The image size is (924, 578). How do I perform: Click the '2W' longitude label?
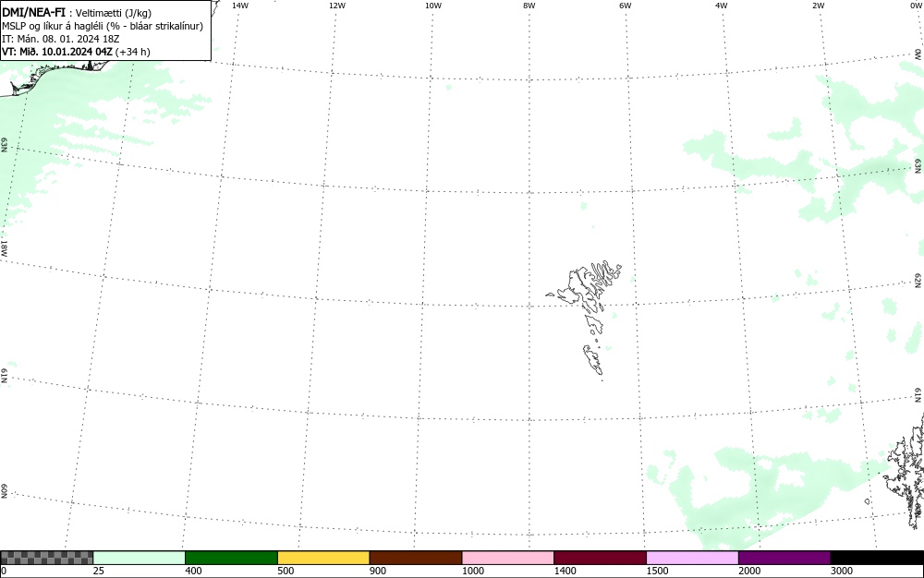[x=818, y=6]
